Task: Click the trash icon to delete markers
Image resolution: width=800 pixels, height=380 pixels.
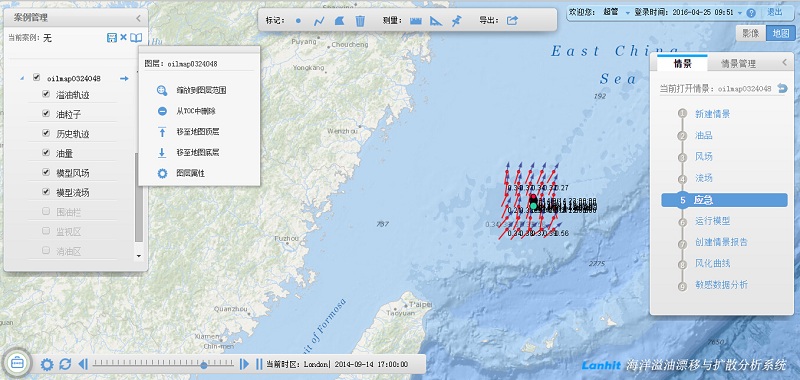Action: pyautogui.click(x=360, y=21)
